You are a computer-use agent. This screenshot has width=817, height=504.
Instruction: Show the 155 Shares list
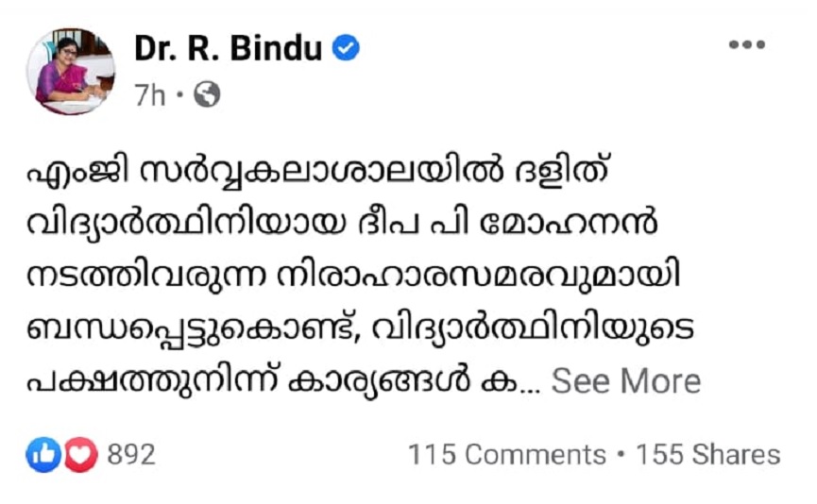click(708, 455)
